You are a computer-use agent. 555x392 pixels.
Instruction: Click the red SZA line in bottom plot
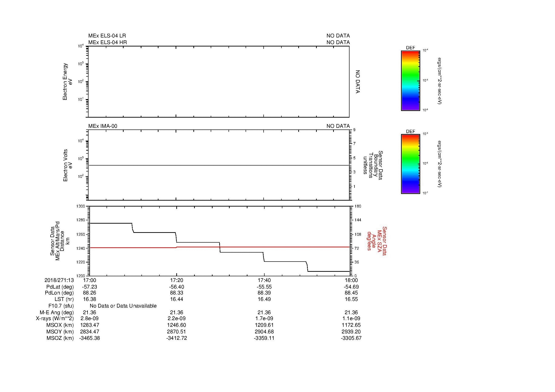pyautogui.click(x=219, y=247)
